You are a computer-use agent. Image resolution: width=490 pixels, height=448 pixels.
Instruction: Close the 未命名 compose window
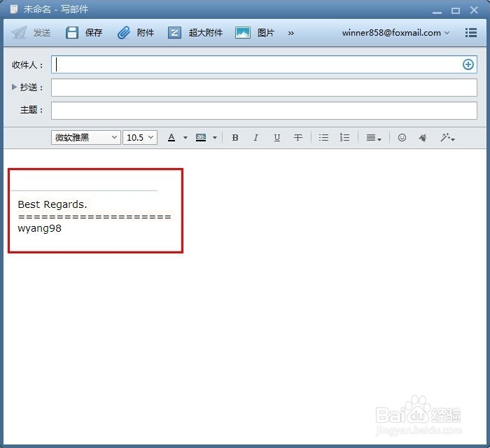(474, 10)
